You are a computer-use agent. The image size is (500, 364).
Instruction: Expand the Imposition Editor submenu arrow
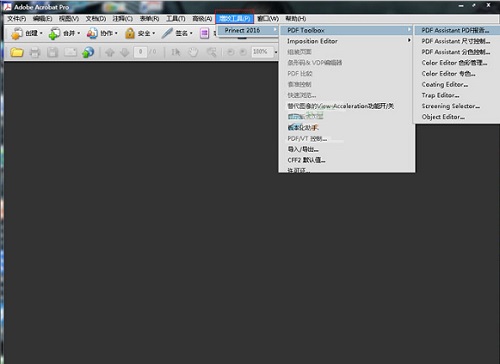[409, 40]
